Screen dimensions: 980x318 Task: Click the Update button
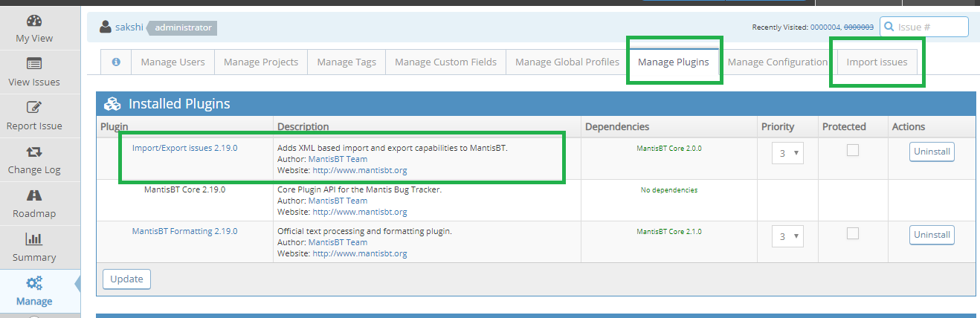pos(126,279)
